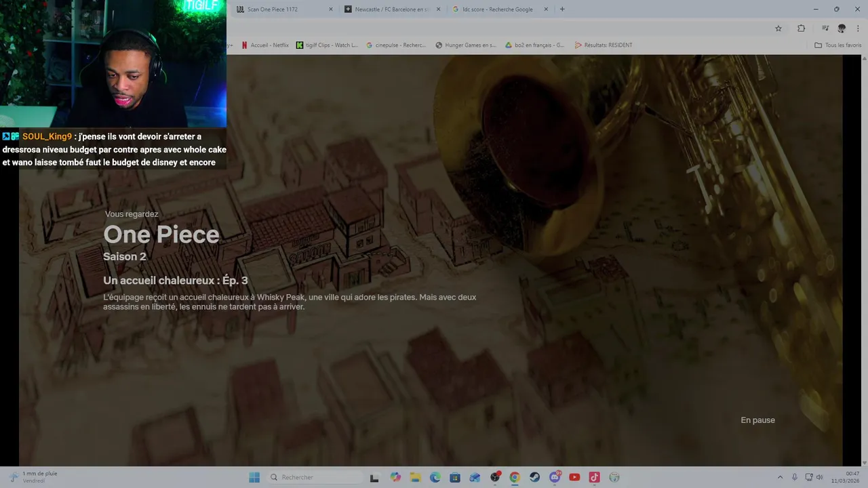868x488 pixels.
Task: Open a new browser tab
Action: click(562, 9)
